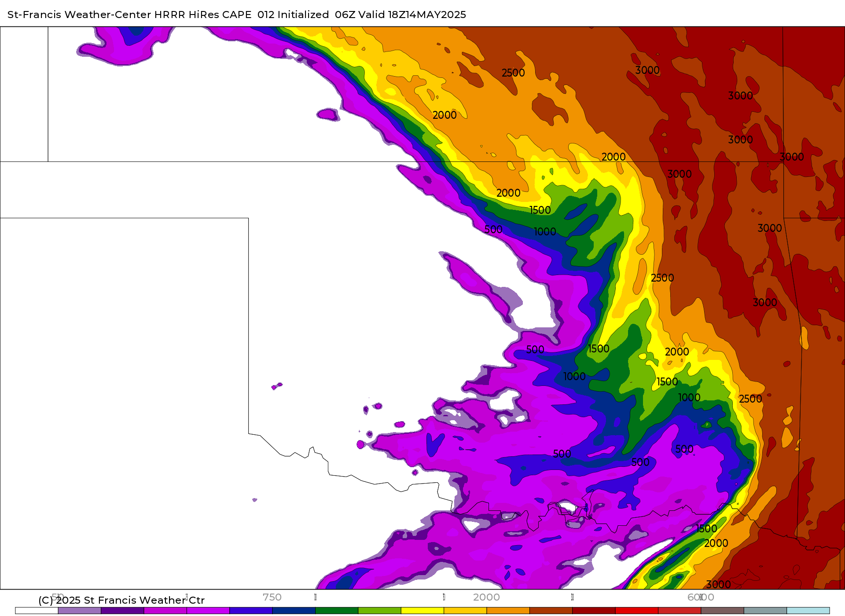Image resolution: width=845 pixels, height=616 pixels.
Task: Click the white swatch in the color bar
Action: (x=37, y=611)
